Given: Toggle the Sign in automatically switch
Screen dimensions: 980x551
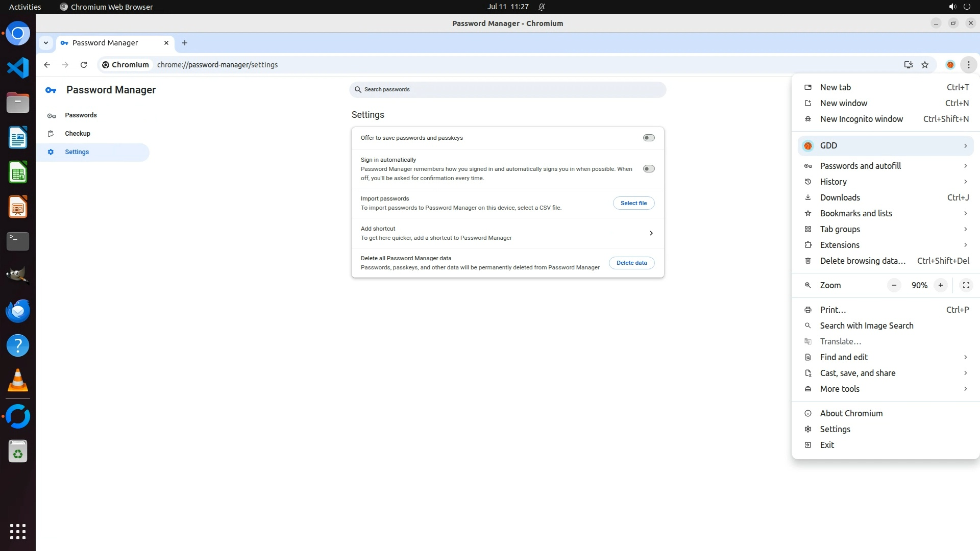Looking at the screenshot, I should click(x=648, y=169).
